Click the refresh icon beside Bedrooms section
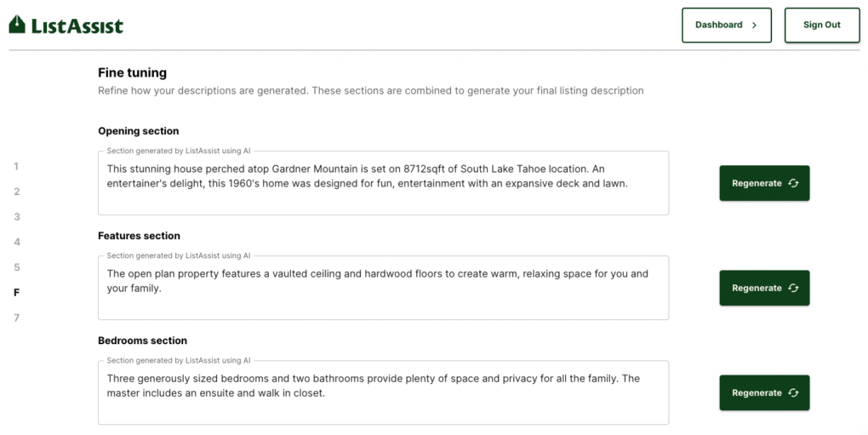The width and height of the screenshot is (868, 435). coord(793,392)
